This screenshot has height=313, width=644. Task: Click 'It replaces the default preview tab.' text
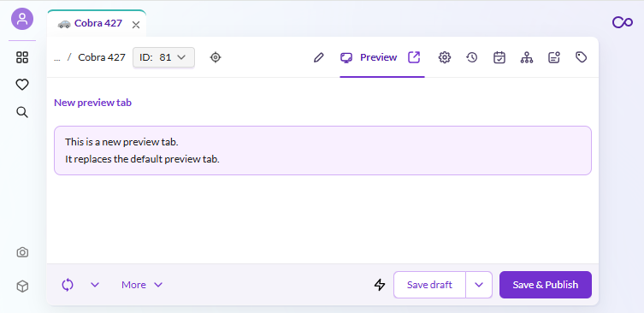142,159
